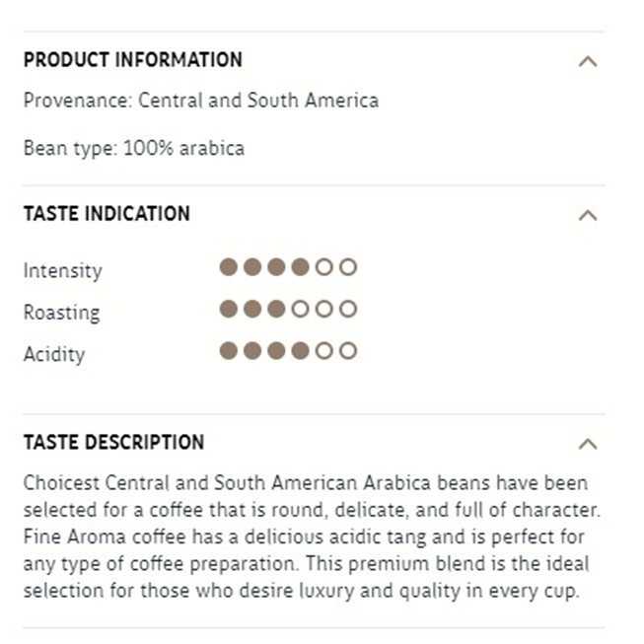Click the Provenance Central and South America text
This screenshot has height=644, width=644.
pyautogui.click(x=201, y=101)
